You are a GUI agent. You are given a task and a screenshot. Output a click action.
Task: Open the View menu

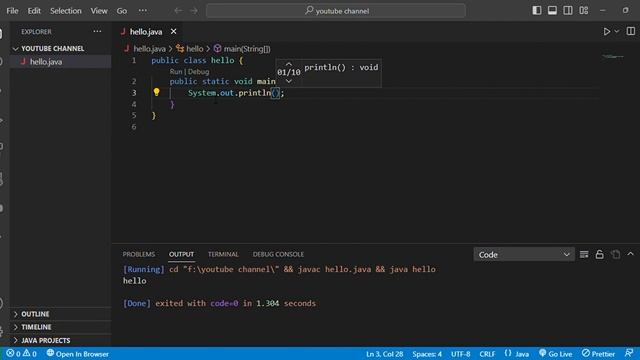tap(99, 11)
